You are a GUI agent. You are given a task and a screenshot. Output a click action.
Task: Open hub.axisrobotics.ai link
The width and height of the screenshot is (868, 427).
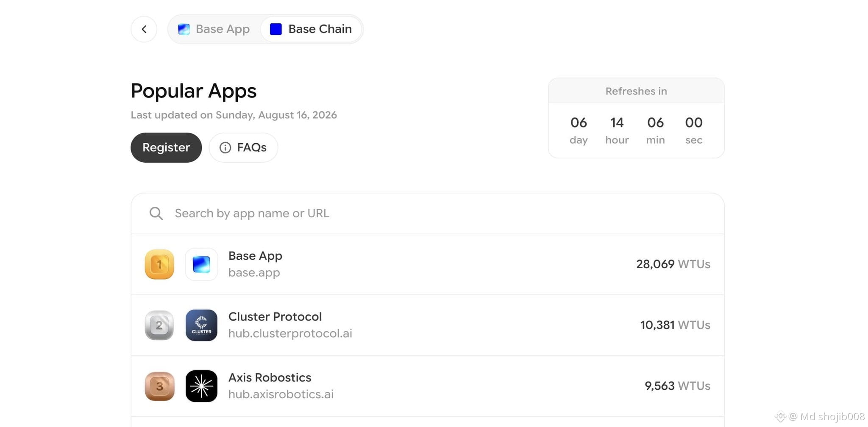tap(281, 394)
